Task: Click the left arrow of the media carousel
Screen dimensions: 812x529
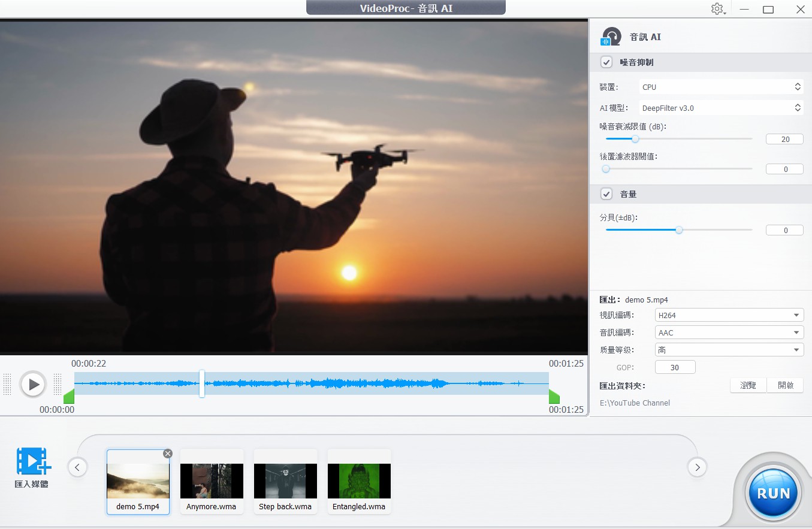Action: pos(77,467)
